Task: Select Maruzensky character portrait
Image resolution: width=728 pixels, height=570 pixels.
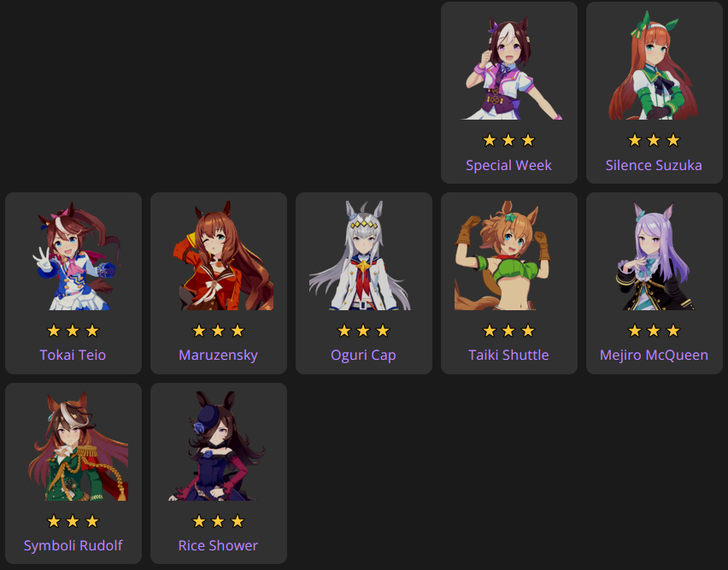Action: [219, 256]
